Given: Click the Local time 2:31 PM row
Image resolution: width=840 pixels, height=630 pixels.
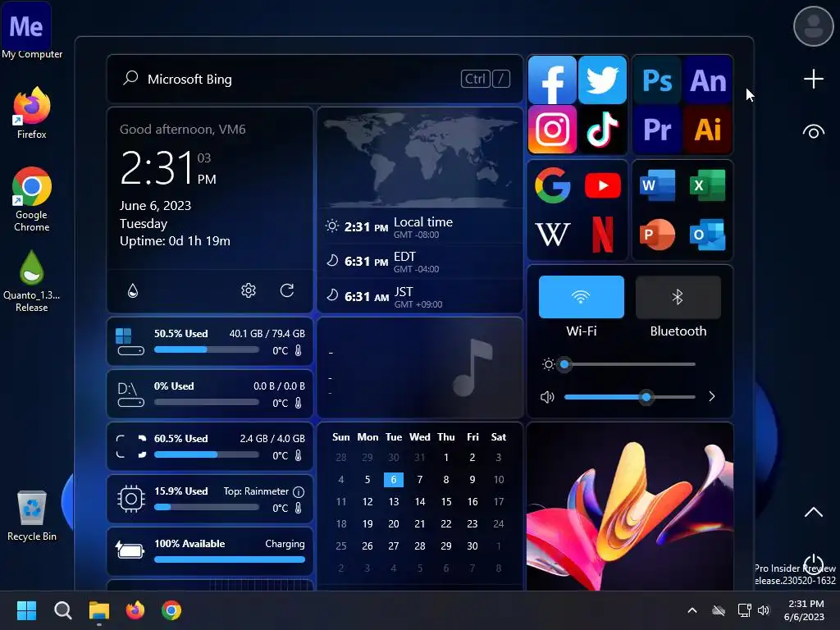Looking at the screenshot, I should click(420, 226).
